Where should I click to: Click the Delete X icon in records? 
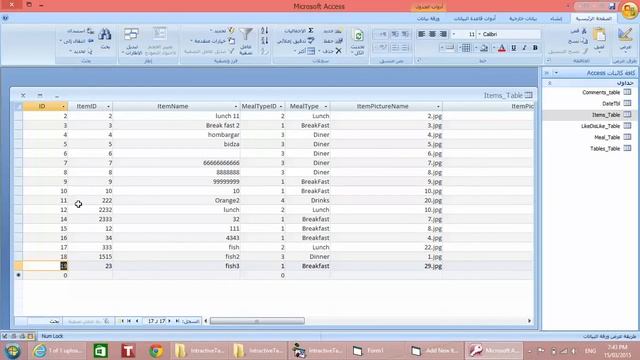click(x=338, y=51)
